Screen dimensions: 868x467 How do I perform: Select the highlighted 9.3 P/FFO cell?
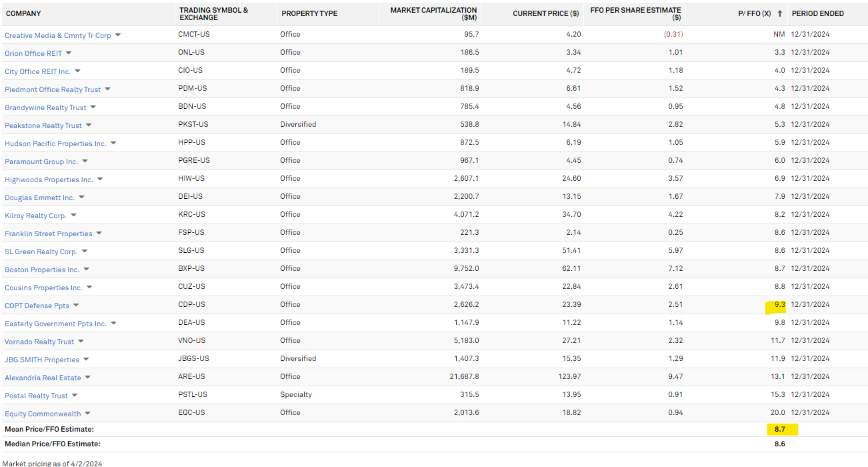779,305
